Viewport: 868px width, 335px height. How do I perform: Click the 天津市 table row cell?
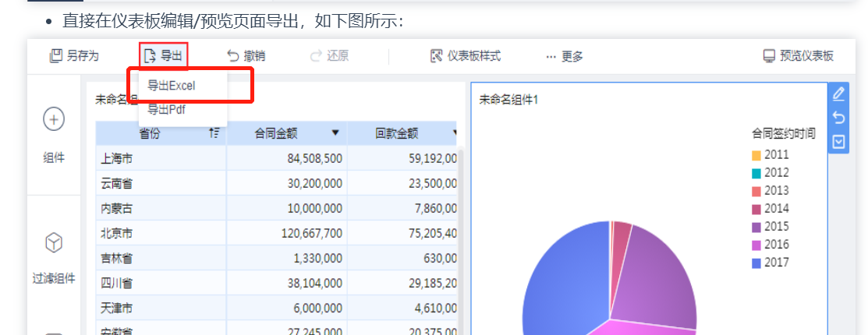161,308
